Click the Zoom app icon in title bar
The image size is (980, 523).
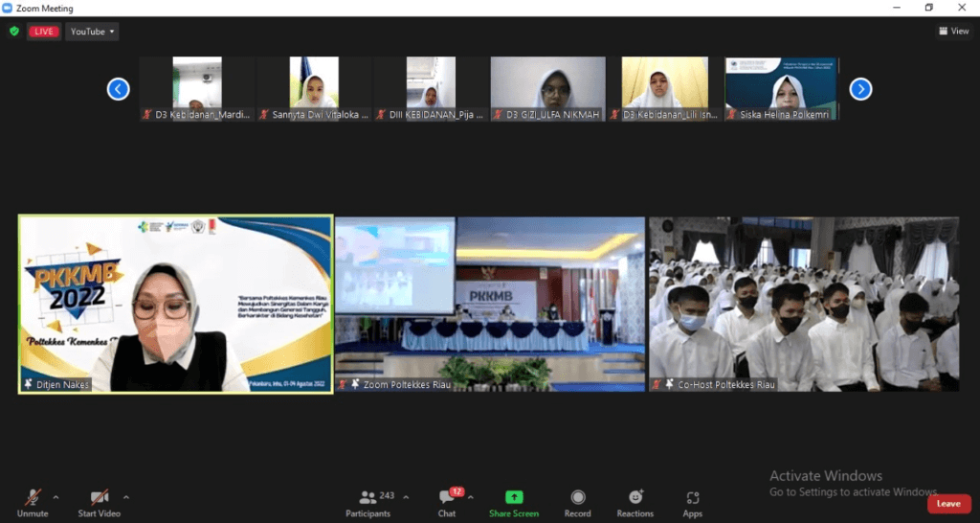tap(8, 8)
